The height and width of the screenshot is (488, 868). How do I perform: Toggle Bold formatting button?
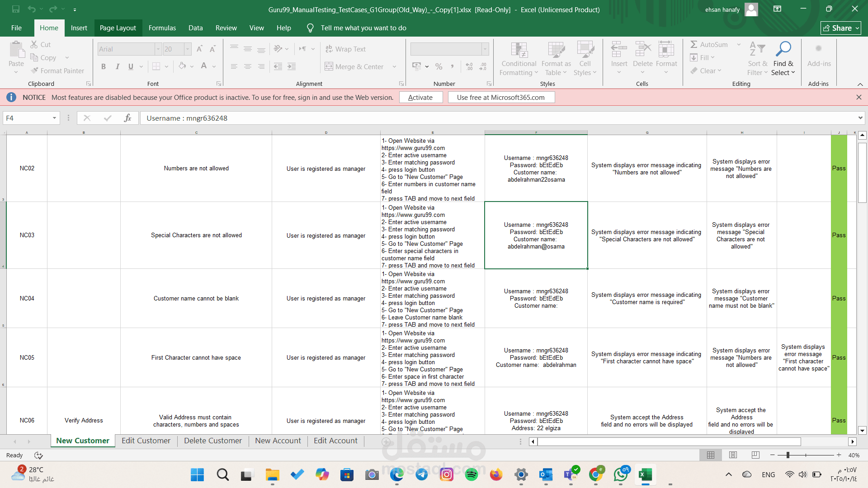coord(104,66)
